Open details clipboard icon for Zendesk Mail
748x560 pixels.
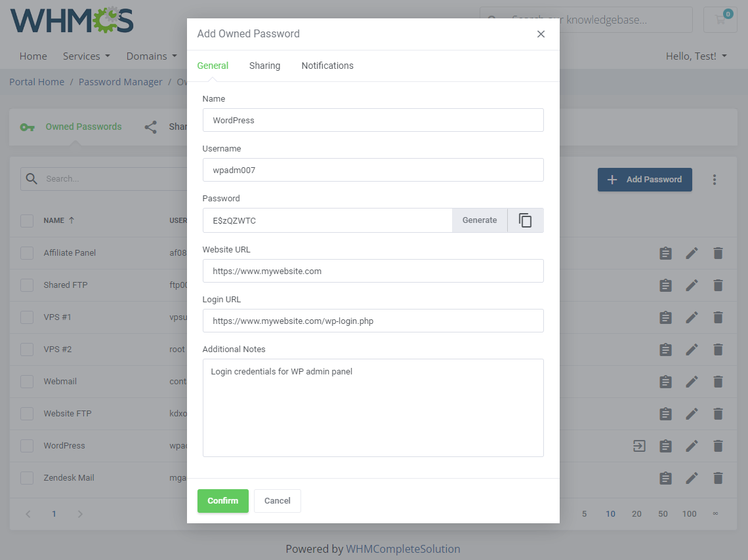tap(665, 478)
